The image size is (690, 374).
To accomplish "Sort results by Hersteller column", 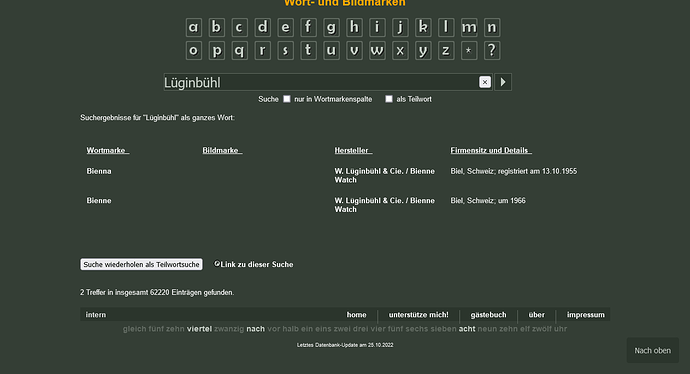I will tap(353, 150).
